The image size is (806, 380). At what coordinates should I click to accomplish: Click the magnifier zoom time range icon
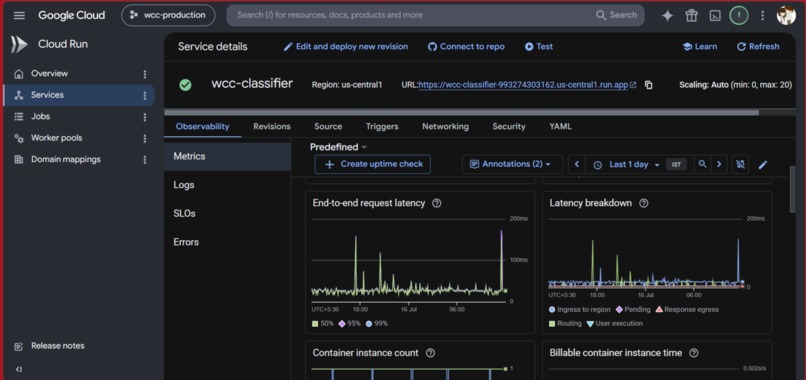[702, 165]
